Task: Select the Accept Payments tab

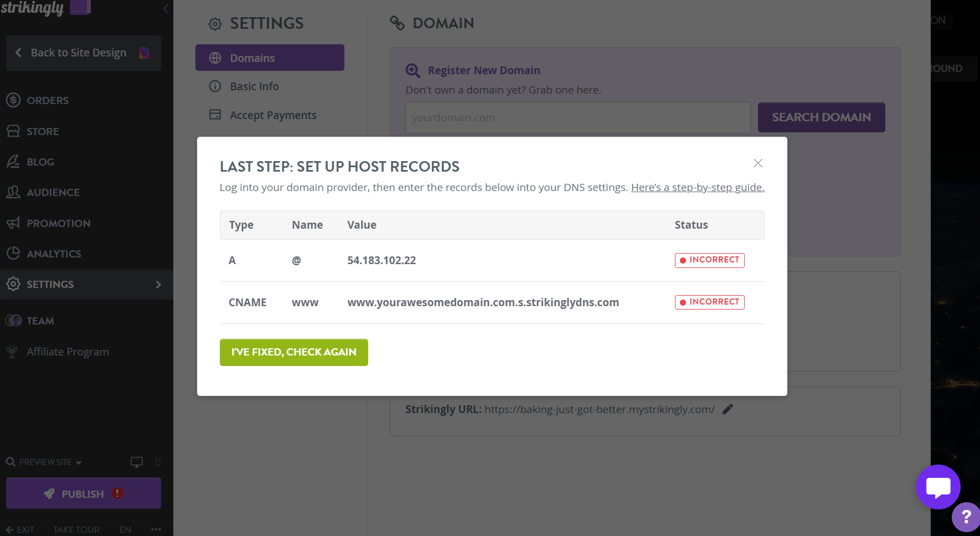Action: [x=273, y=115]
